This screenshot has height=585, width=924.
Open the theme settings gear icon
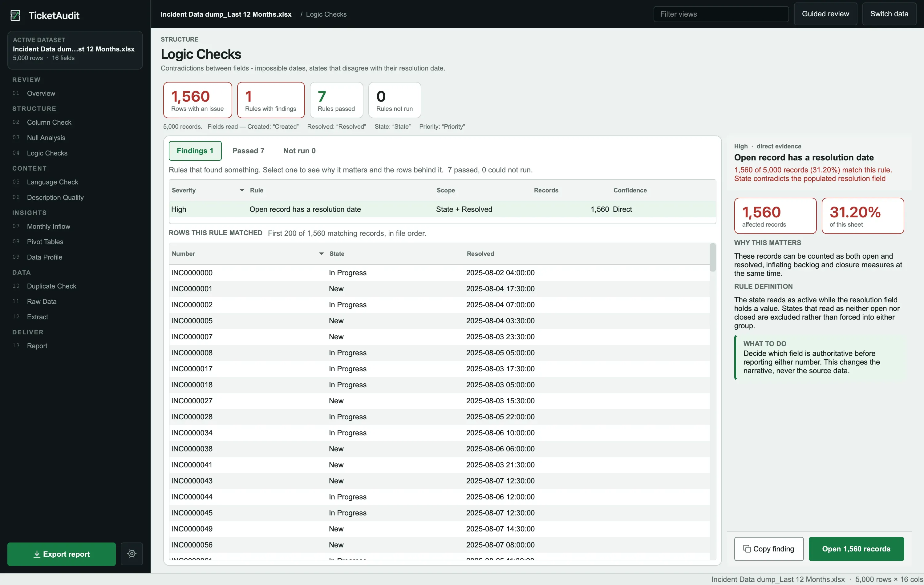(132, 554)
